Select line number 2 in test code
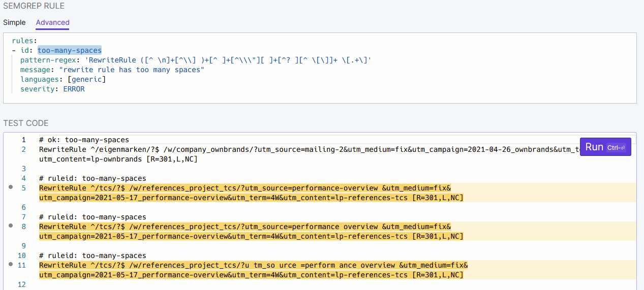 pyautogui.click(x=23, y=149)
